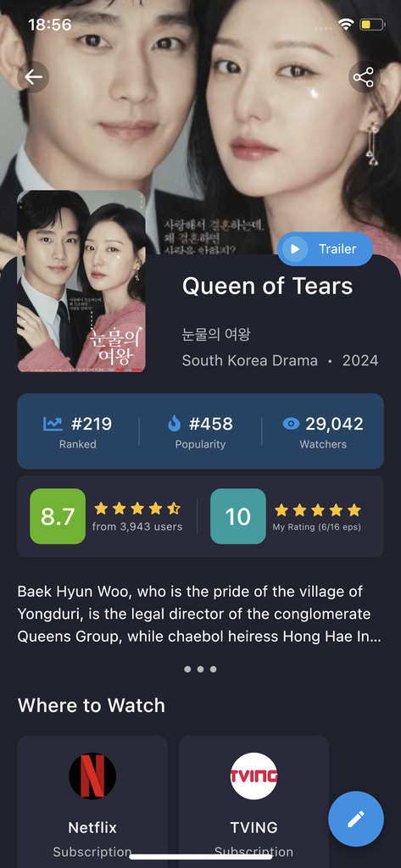401x868 pixels.
Task: Tap the synopsis text to read more
Action: point(199,614)
